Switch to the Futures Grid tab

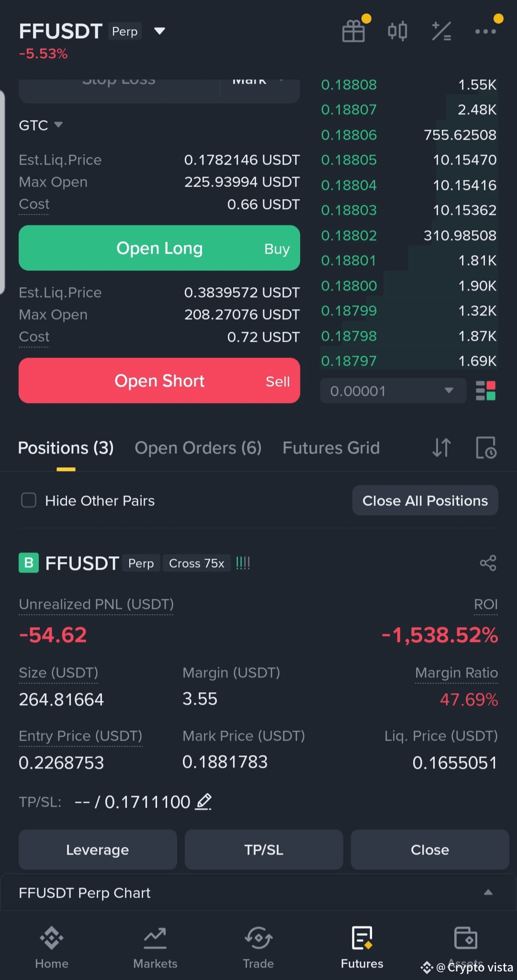point(331,448)
